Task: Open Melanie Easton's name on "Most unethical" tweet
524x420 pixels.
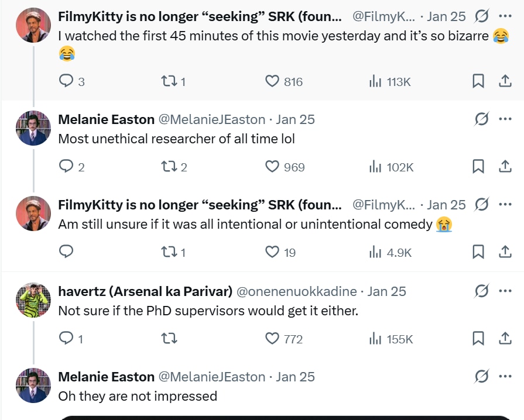Action: (x=106, y=119)
